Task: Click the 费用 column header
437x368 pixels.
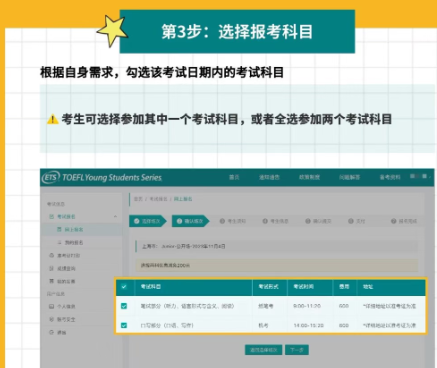Action: (344, 287)
